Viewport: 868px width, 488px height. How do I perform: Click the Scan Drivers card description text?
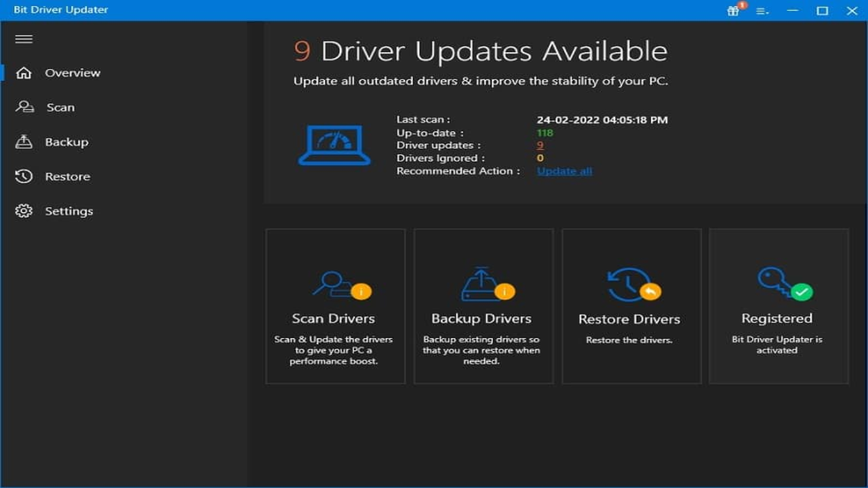point(334,350)
